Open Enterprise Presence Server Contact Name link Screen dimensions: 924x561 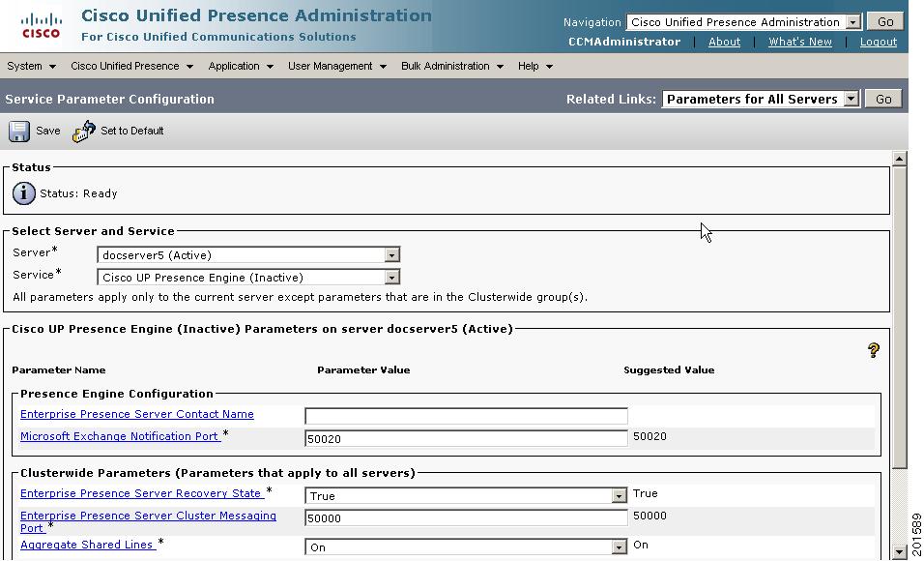click(137, 414)
